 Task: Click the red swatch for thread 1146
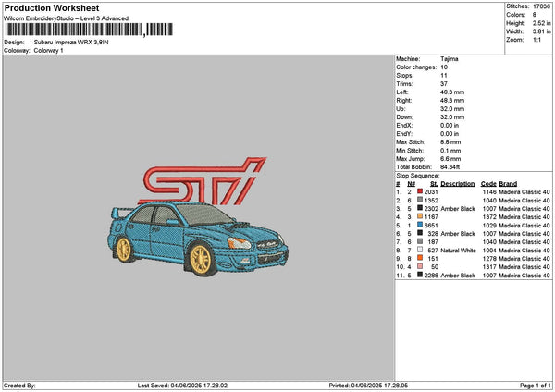click(x=420, y=191)
